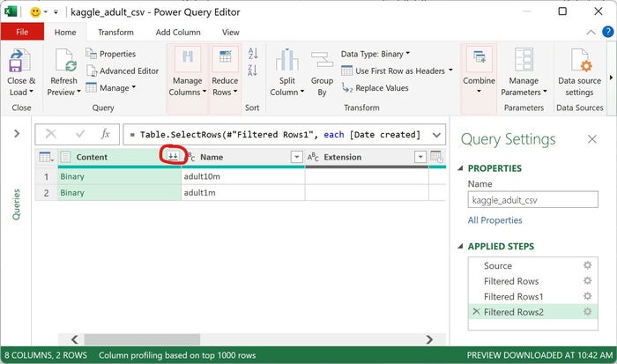Open the All Properties link
Image resolution: width=617 pixels, height=364 pixels.
(x=495, y=220)
